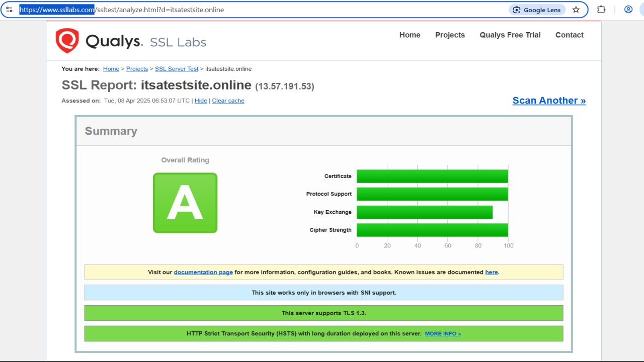Open the browser extensions puzzle icon

(601, 10)
